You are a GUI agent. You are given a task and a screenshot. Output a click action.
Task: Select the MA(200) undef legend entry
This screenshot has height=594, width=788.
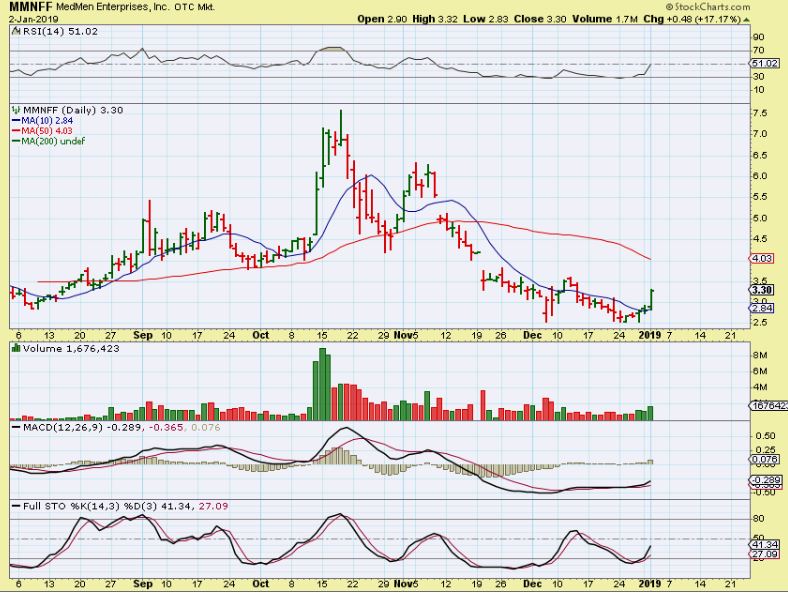pos(48,141)
